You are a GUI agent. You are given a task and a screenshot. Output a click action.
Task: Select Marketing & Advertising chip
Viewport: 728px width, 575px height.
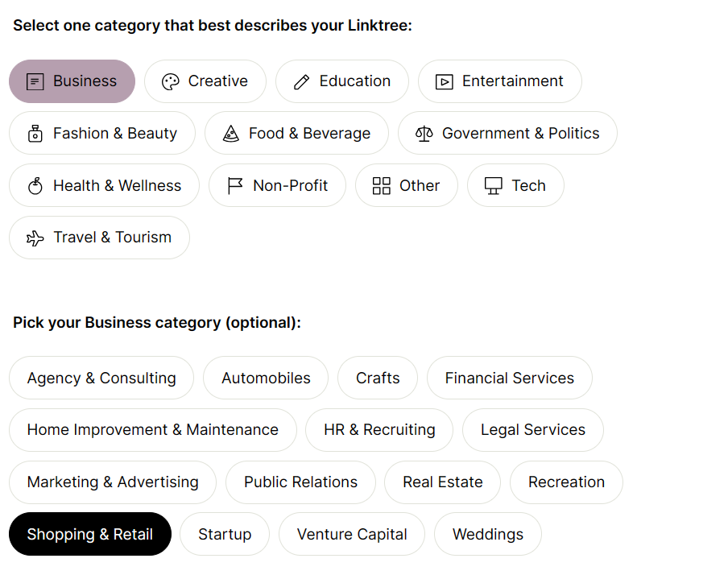113,482
